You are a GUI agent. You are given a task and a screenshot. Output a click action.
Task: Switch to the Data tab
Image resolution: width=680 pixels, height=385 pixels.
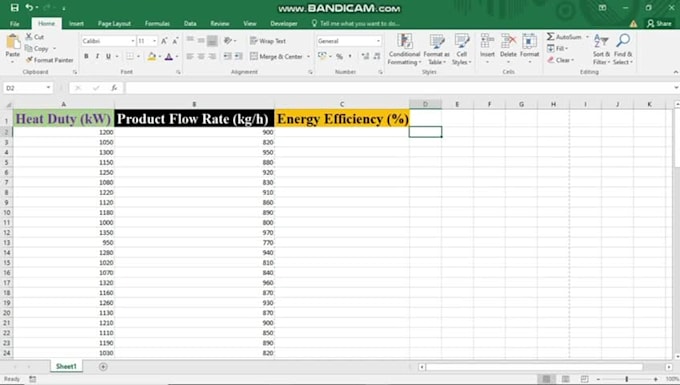point(190,23)
